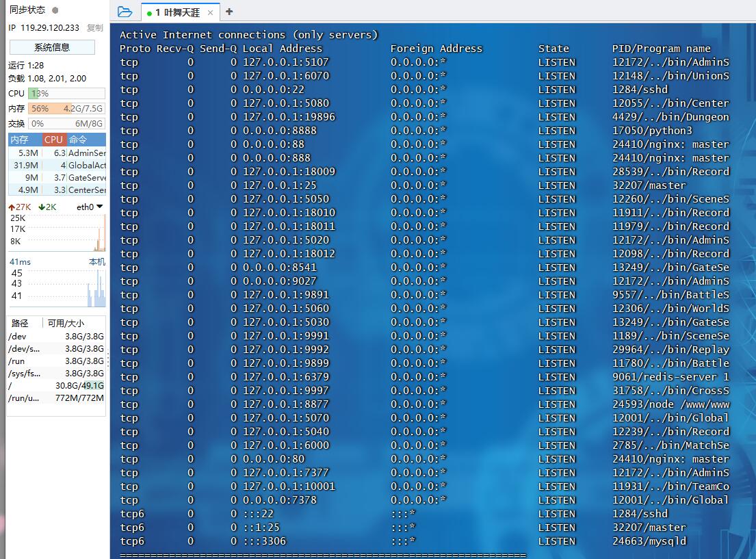Click the tcp6 ::1:25 local address
The height and width of the screenshot is (559, 756).
click(261, 528)
